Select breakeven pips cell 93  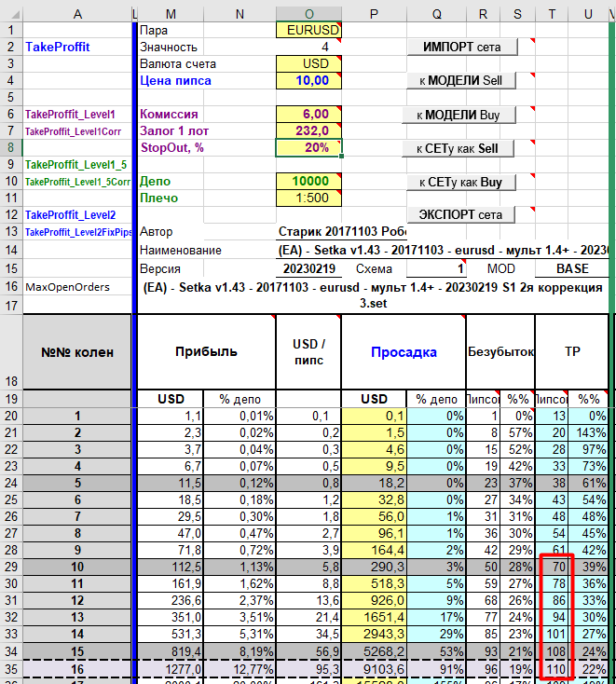483,651
